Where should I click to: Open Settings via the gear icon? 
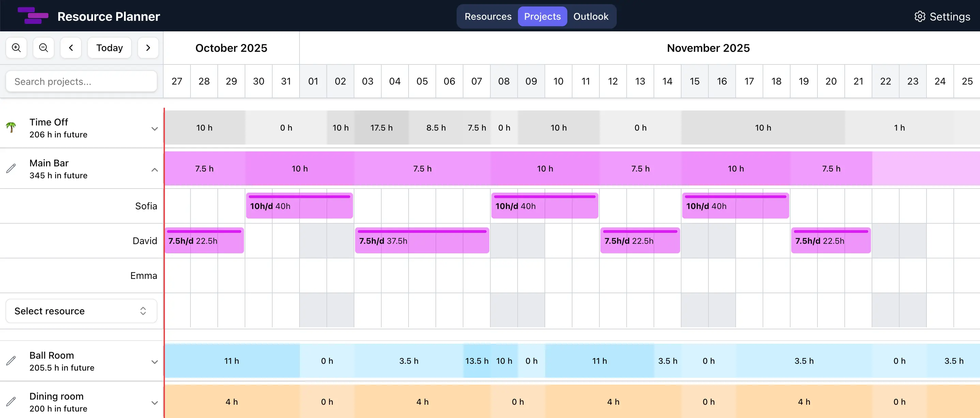click(x=920, y=16)
